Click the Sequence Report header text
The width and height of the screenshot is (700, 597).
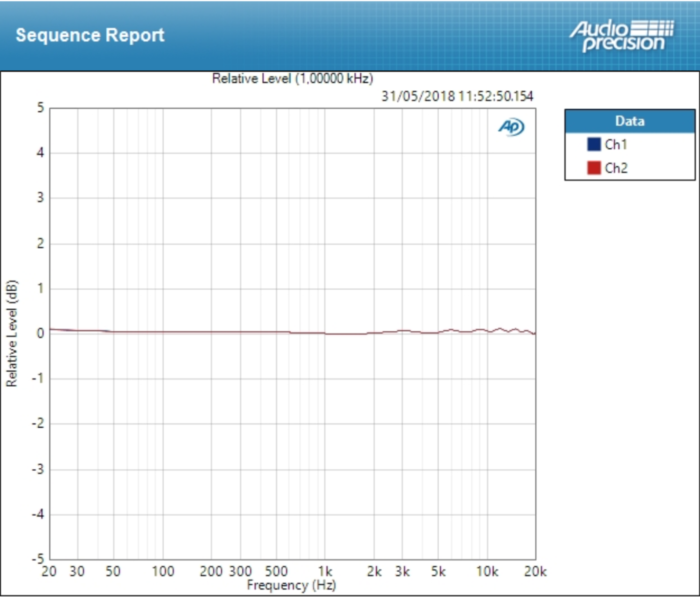(x=90, y=35)
